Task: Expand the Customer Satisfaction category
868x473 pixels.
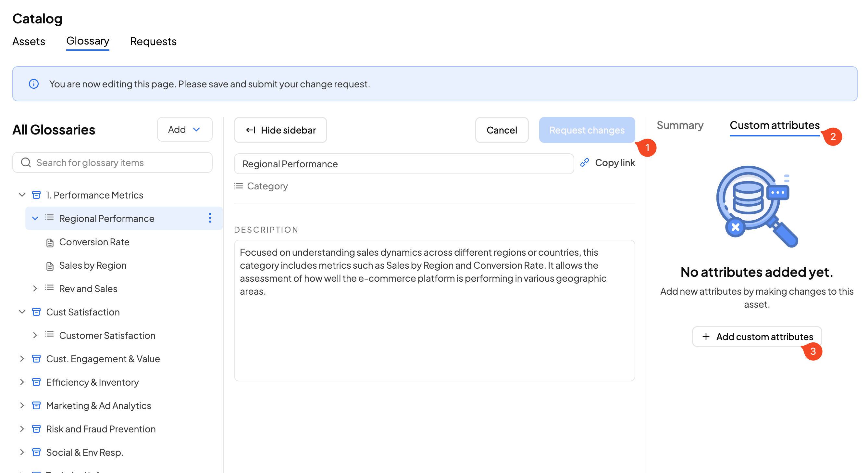Action: [35, 335]
